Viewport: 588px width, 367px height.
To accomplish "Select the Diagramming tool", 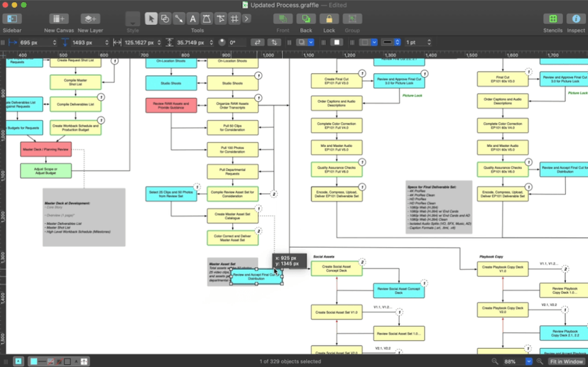I will pyautogui.click(x=220, y=18).
